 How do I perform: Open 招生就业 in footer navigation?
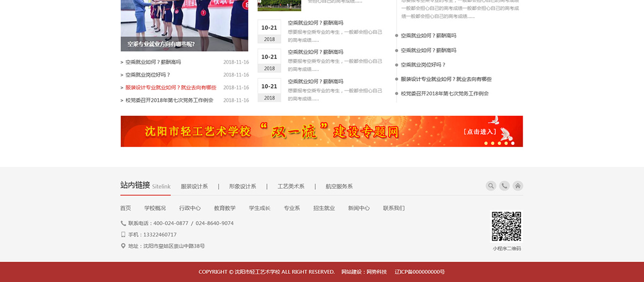pyautogui.click(x=324, y=209)
